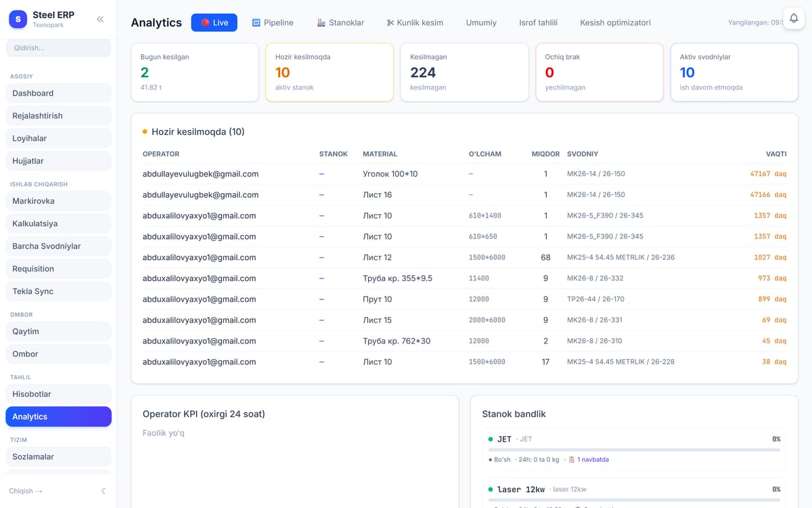Open Hisobotlar in the sidebar
This screenshot has height=508, width=812.
point(58,394)
